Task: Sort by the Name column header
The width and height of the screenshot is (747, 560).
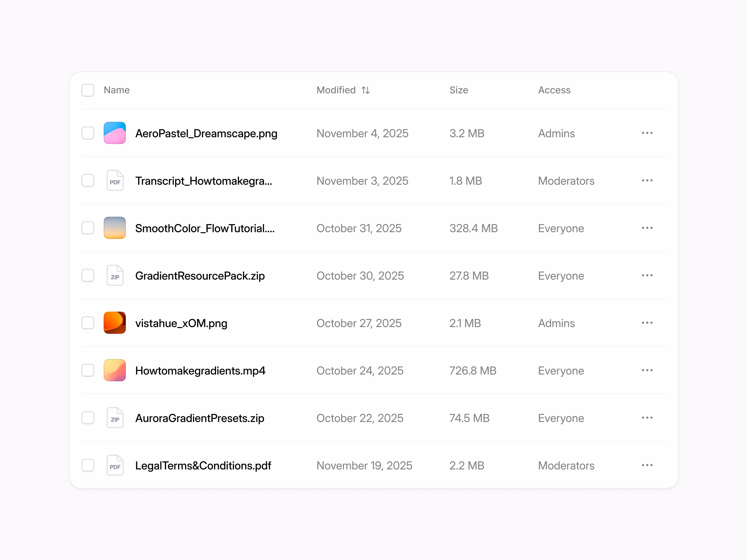Action: 117,90
